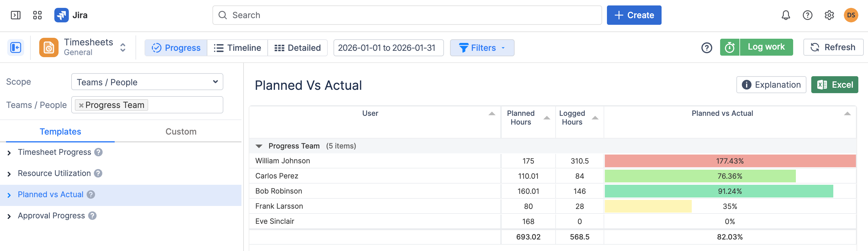Image resolution: width=868 pixels, height=251 pixels.
Task: Open the Filters dropdown
Action: click(482, 48)
